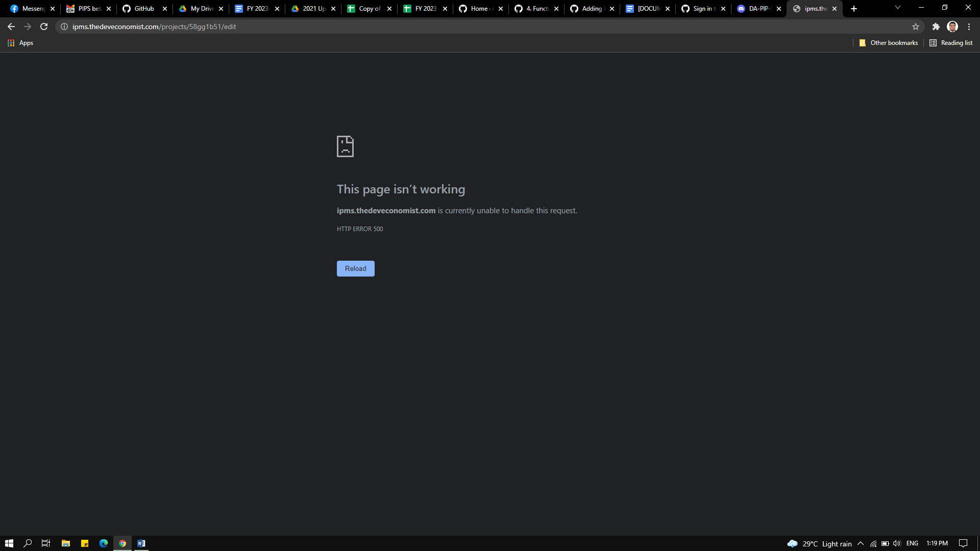Expand hidden system tray icons chevron

pos(860,543)
